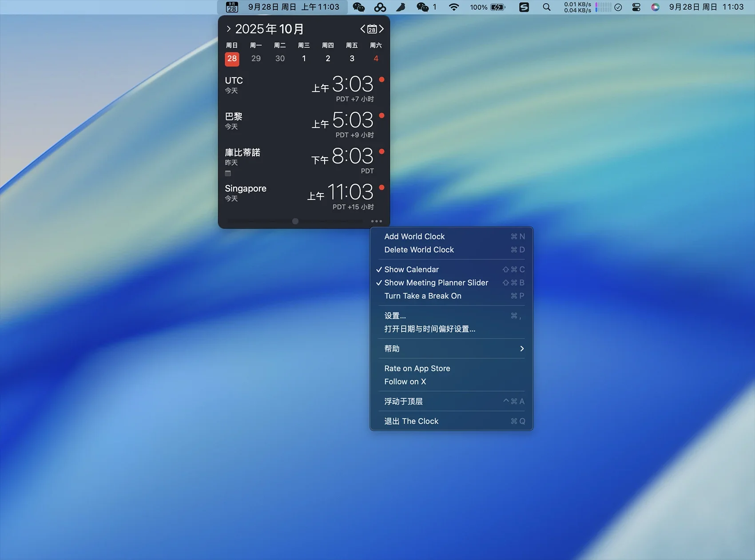Select the UTC world clock row
The image size is (755, 560).
click(x=304, y=88)
